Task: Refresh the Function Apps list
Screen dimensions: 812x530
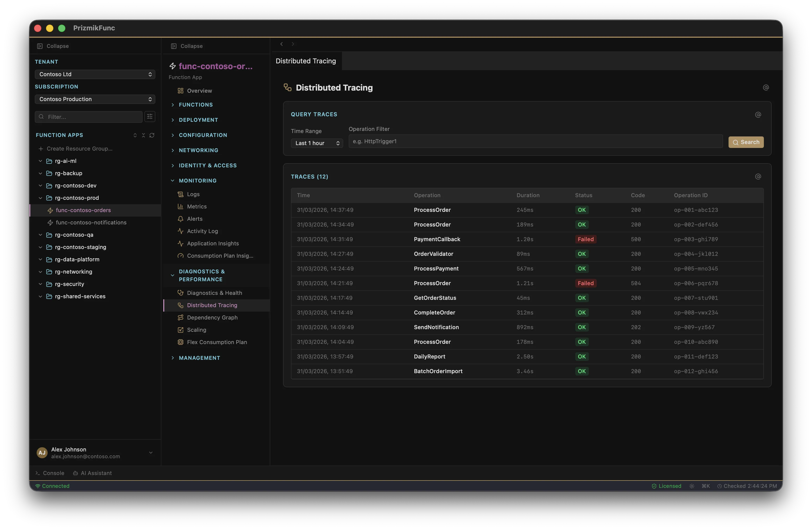Action: pos(152,135)
